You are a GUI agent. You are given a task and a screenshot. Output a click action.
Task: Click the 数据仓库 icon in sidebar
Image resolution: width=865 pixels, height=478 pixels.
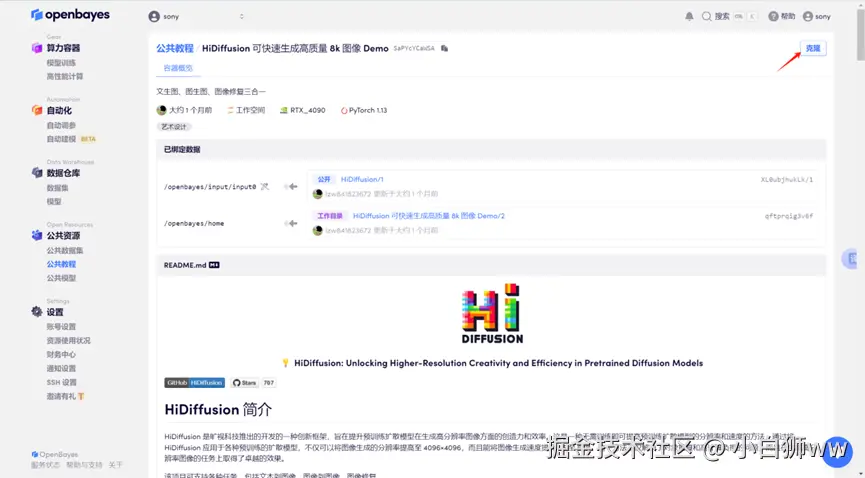36,173
